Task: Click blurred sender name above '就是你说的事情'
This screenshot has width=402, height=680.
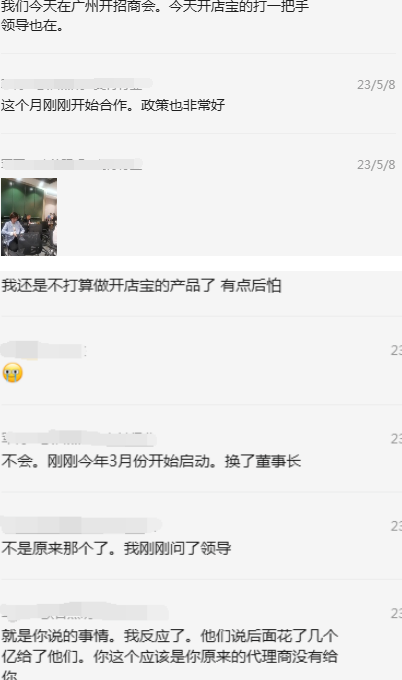Action: click(x=85, y=611)
